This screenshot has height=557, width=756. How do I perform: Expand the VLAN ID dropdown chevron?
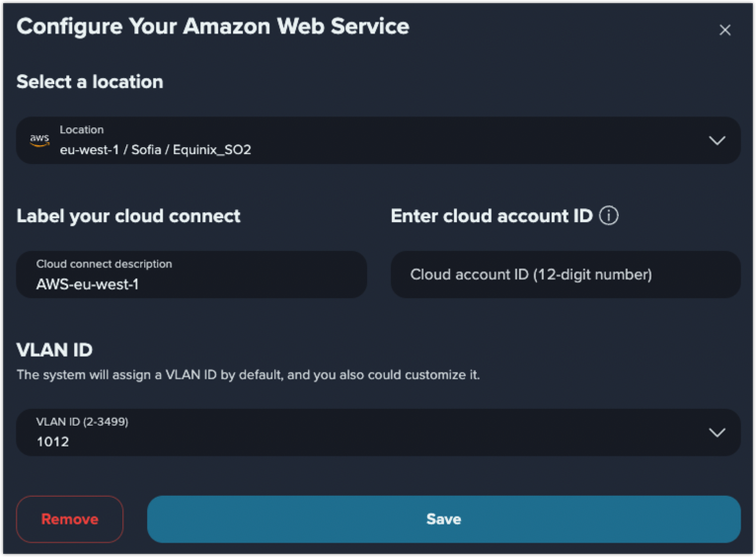717,433
